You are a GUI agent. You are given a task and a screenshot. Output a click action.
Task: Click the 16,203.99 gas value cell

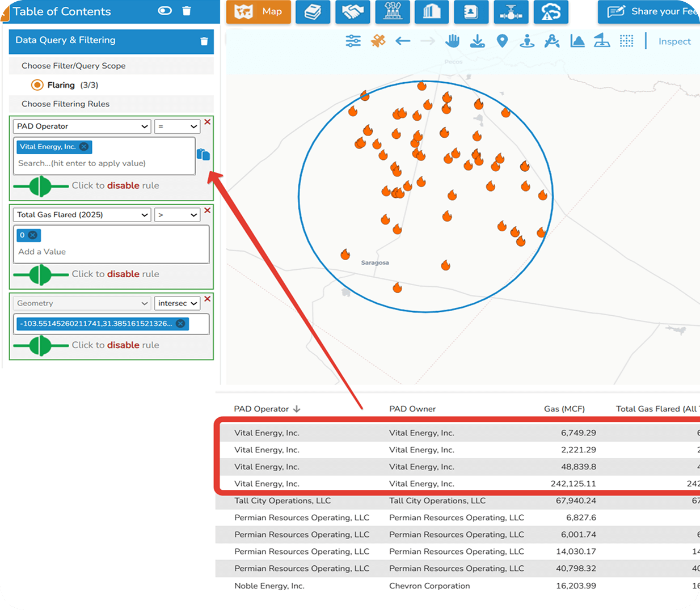click(576, 586)
